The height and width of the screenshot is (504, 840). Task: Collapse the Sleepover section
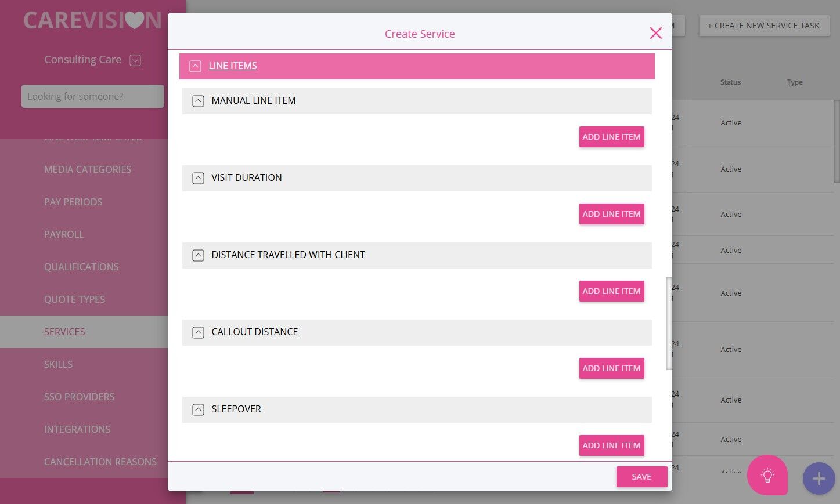click(198, 409)
